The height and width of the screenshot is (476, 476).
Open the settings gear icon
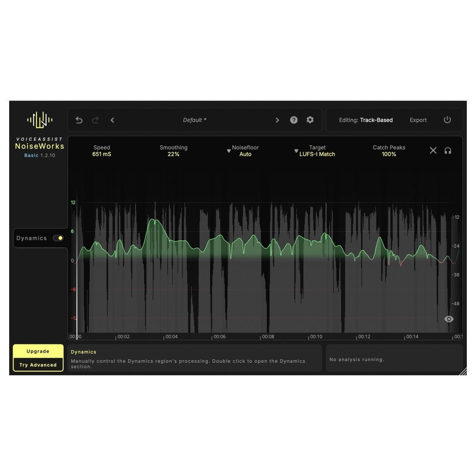(310, 120)
